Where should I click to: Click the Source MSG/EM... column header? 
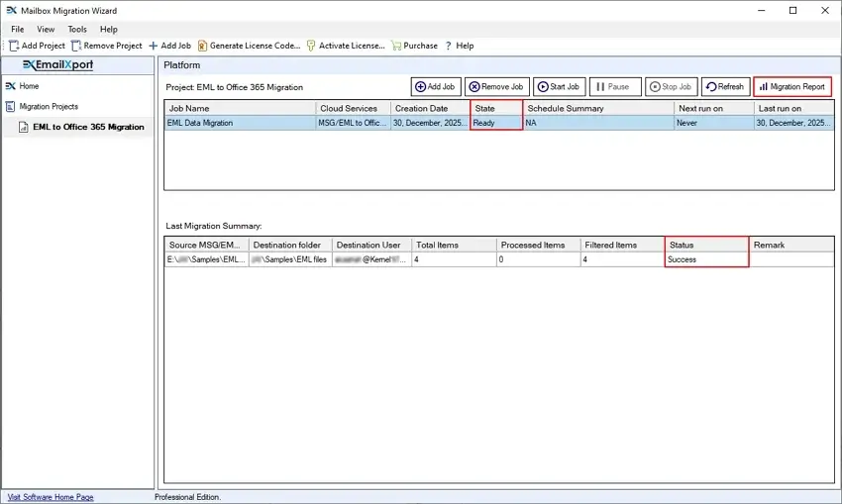206,245
